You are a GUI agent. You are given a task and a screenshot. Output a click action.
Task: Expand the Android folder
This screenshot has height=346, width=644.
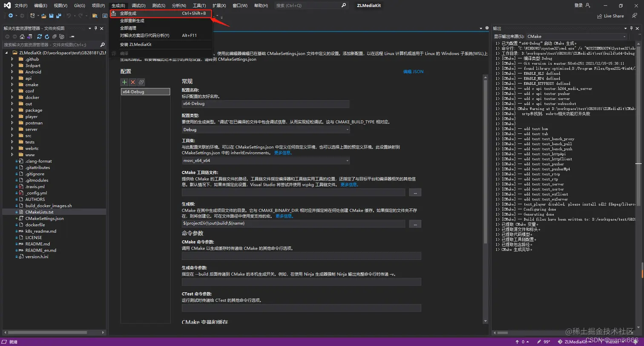[12, 72]
